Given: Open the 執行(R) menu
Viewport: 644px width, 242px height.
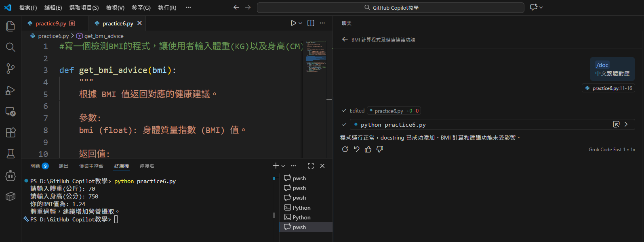Looking at the screenshot, I should pos(167,8).
